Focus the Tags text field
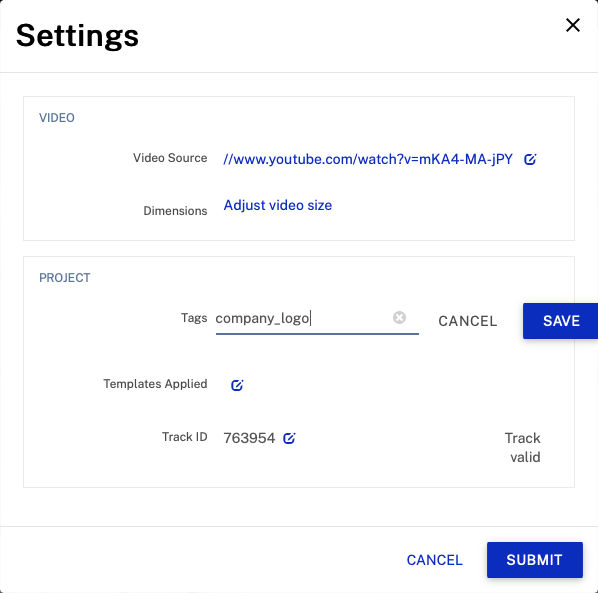The width and height of the screenshot is (598, 593). click(317, 319)
